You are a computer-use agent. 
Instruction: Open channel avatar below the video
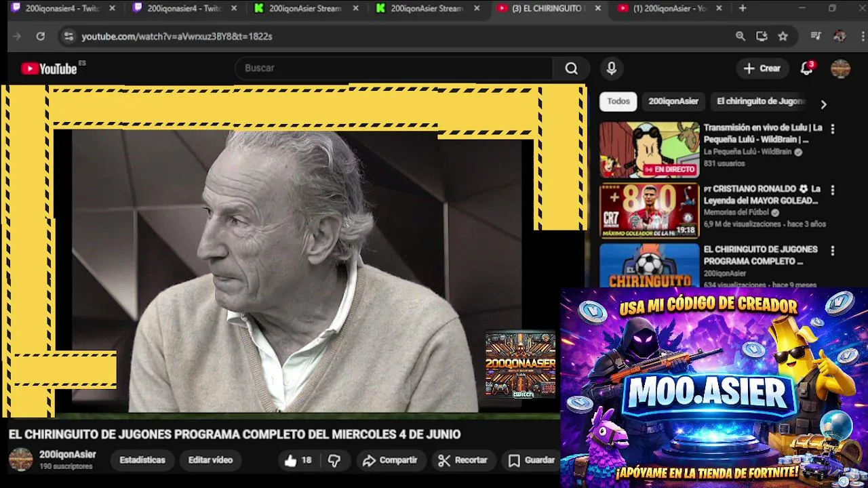pos(20,460)
